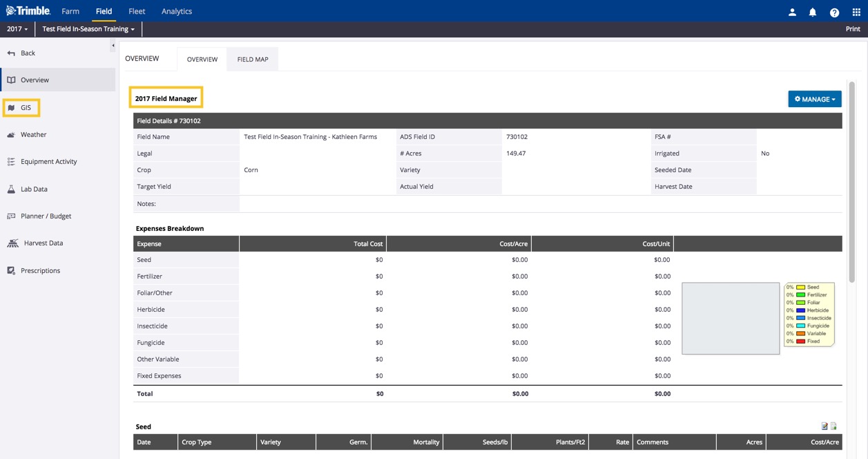Click the Print link
868x459 pixels.
click(x=853, y=29)
